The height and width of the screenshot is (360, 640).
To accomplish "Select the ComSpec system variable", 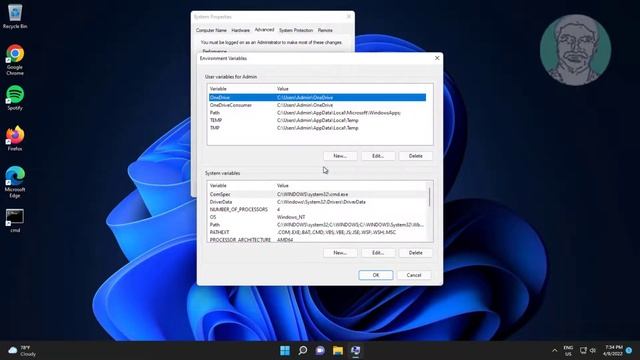I will pyautogui.click(x=317, y=194).
